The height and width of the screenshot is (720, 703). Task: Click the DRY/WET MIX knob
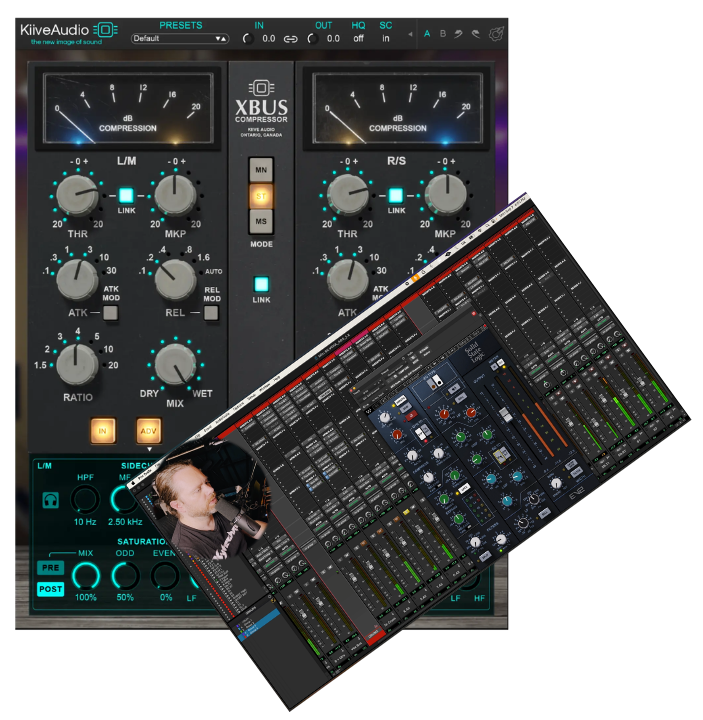pos(175,365)
